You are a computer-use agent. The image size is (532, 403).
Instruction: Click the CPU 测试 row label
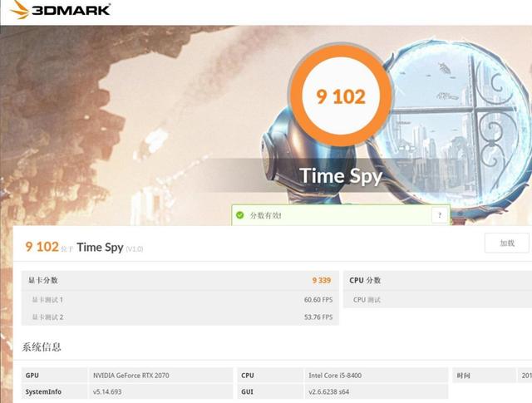pos(367,300)
